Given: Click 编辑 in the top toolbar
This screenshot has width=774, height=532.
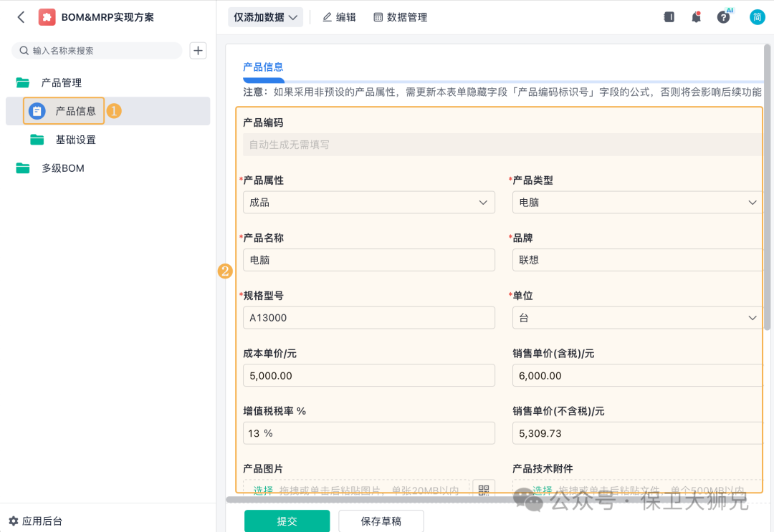Looking at the screenshot, I should [339, 17].
